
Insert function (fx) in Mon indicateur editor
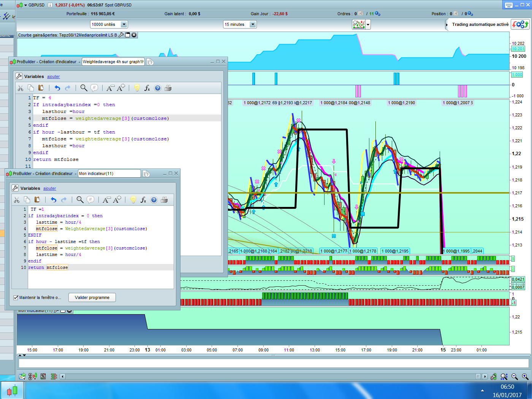[143, 200]
